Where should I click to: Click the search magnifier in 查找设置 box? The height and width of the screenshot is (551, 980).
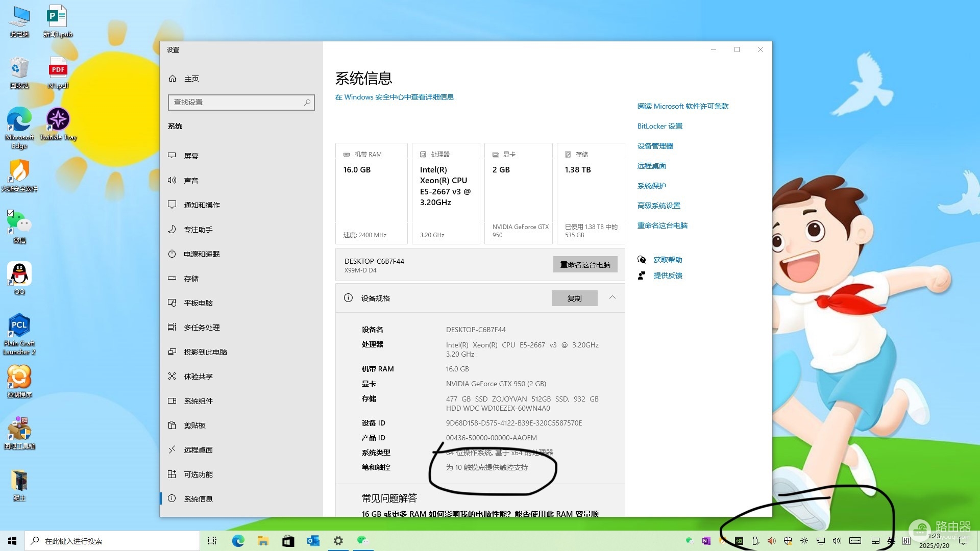(x=307, y=102)
